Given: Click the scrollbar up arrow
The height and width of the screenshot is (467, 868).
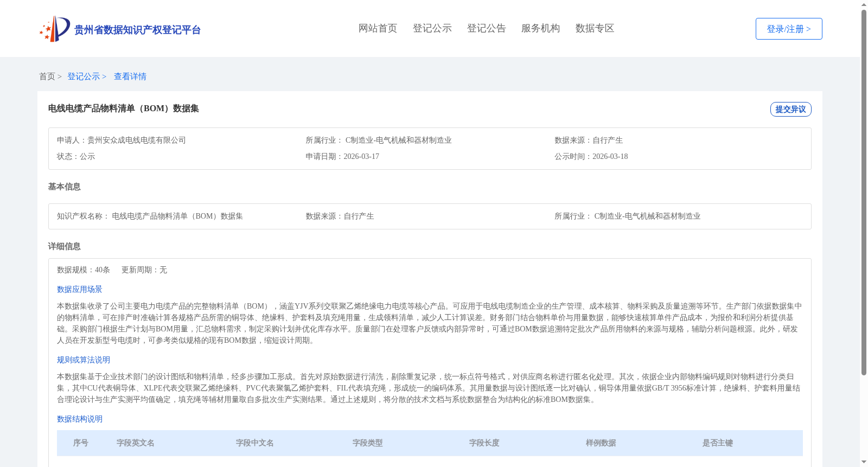Looking at the screenshot, I should (x=864, y=4).
